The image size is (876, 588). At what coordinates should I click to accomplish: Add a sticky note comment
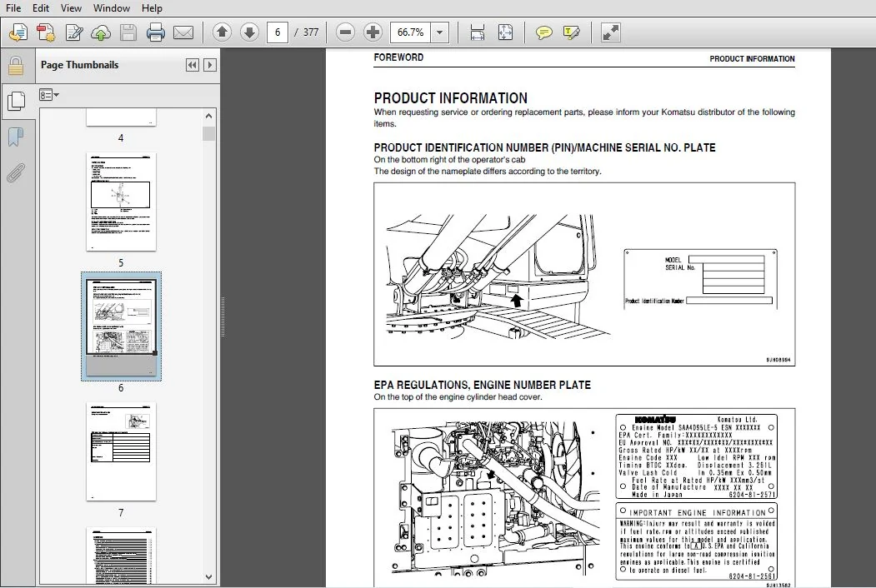pyautogui.click(x=543, y=32)
